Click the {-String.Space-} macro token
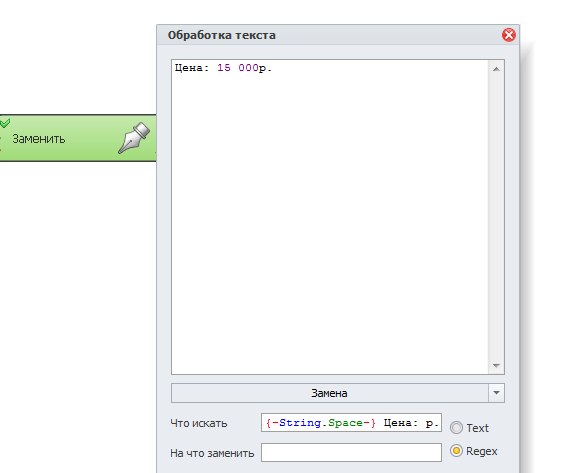587x473 pixels. click(x=320, y=423)
